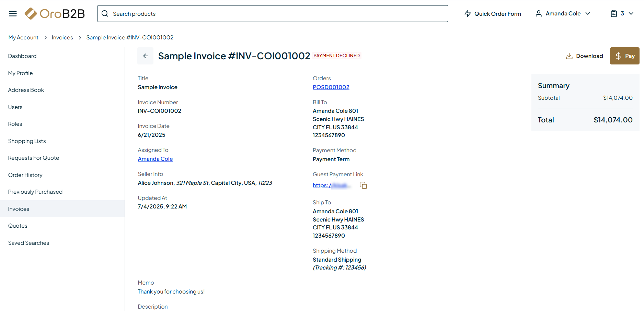
Task: Click the Pay button
Action: [x=624, y=56]
